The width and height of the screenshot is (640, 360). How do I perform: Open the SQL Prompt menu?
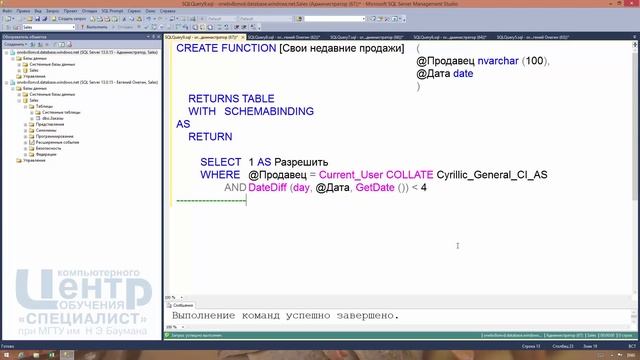pos(112,11)
